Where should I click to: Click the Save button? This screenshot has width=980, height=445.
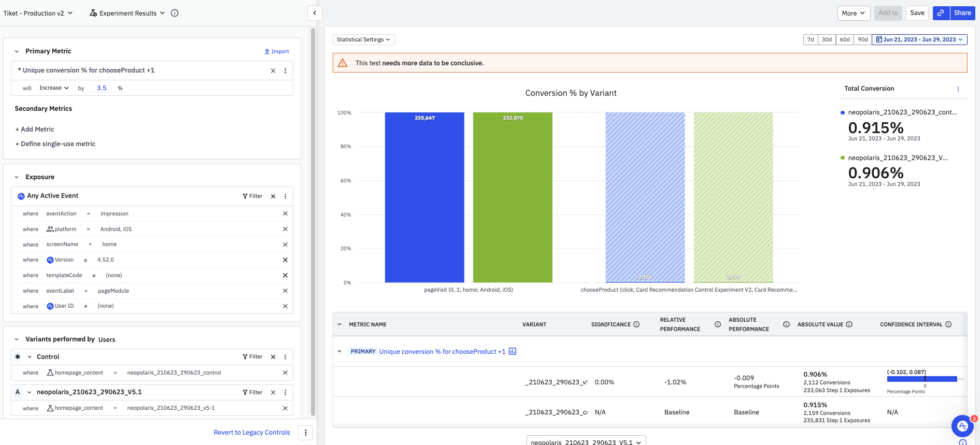click(x=917, y=13)
